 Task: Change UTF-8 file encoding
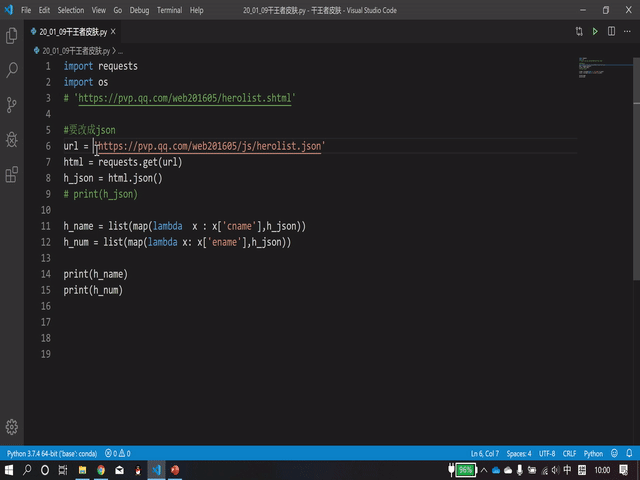coord(547,453)
